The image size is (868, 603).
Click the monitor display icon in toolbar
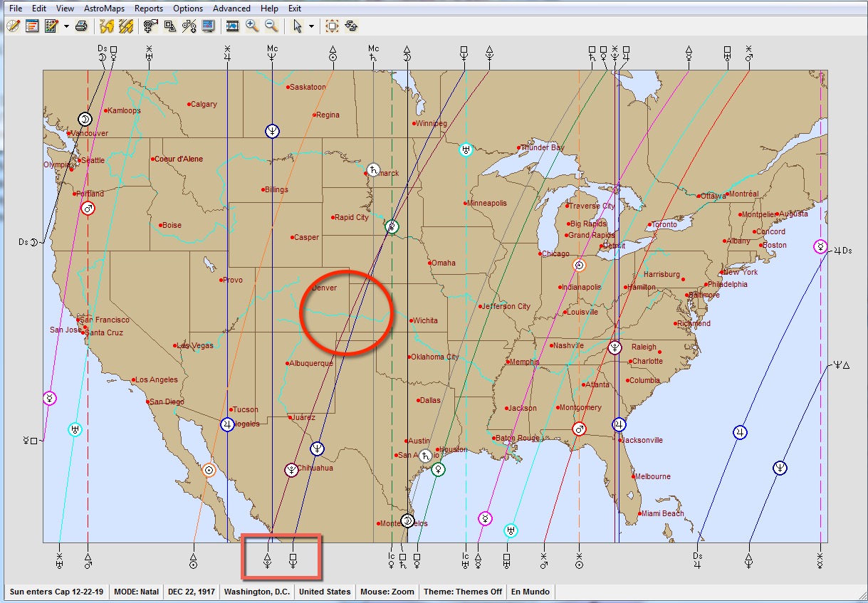(208, 26)
